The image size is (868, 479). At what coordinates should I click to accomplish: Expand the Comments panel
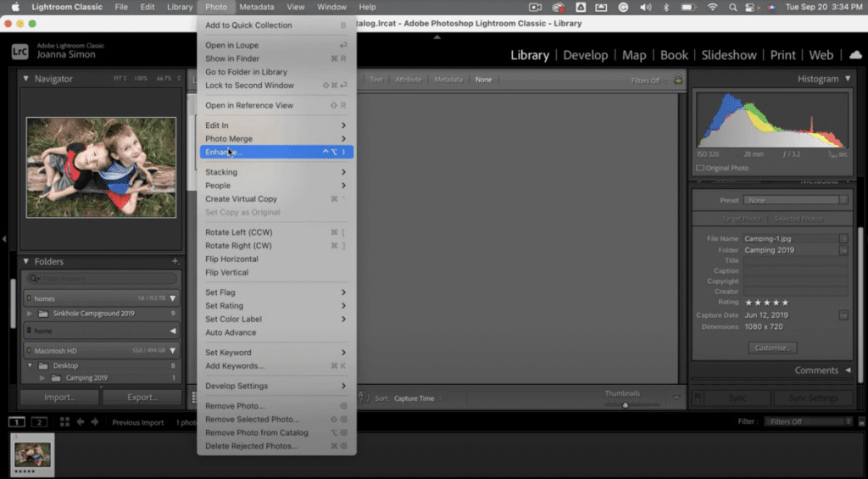[x=848, y=370]
